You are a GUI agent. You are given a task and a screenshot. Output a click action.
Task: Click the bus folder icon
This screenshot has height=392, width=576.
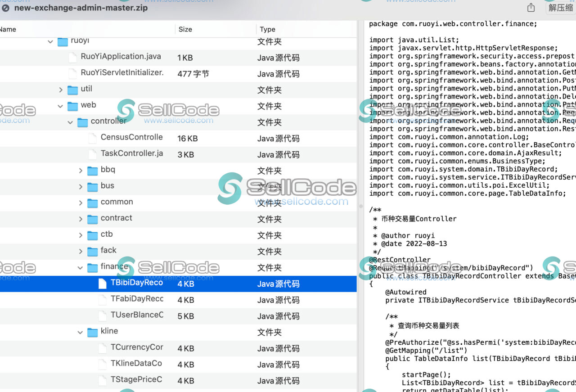pyautogui.click(x=92, y=187)
